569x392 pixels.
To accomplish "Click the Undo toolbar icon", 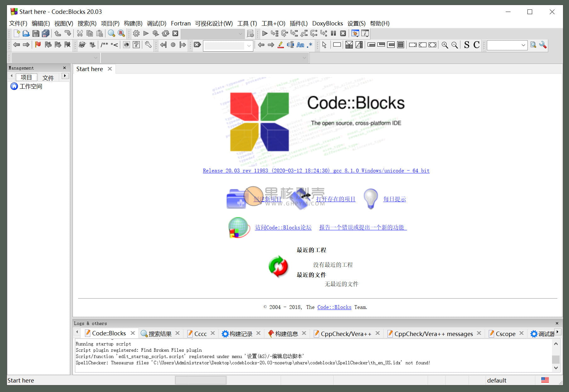I will pyautogui.click(x=58, y=33).
